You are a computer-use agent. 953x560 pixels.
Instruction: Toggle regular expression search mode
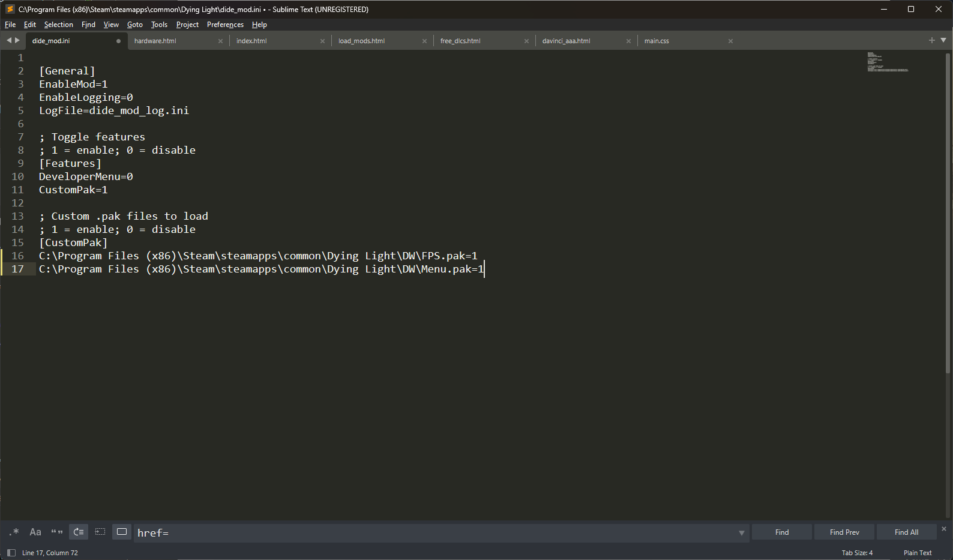14,532
